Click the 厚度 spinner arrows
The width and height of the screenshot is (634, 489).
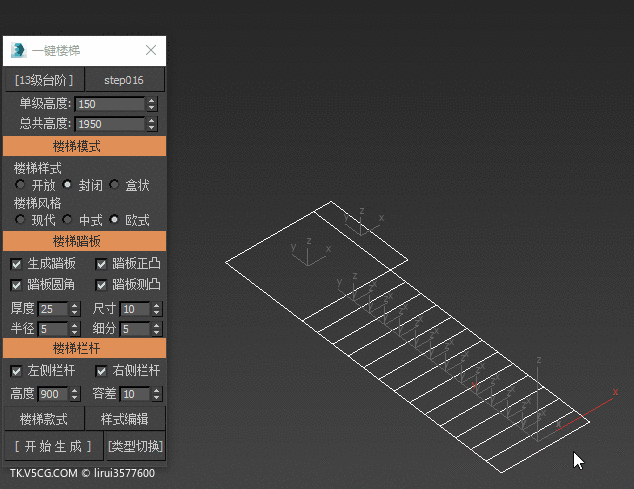coord(73,309)
